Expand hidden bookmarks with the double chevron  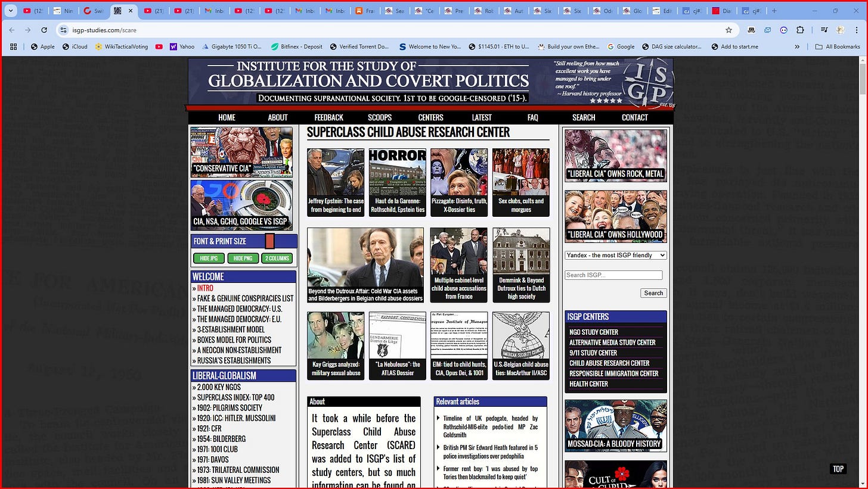point(797,46)
